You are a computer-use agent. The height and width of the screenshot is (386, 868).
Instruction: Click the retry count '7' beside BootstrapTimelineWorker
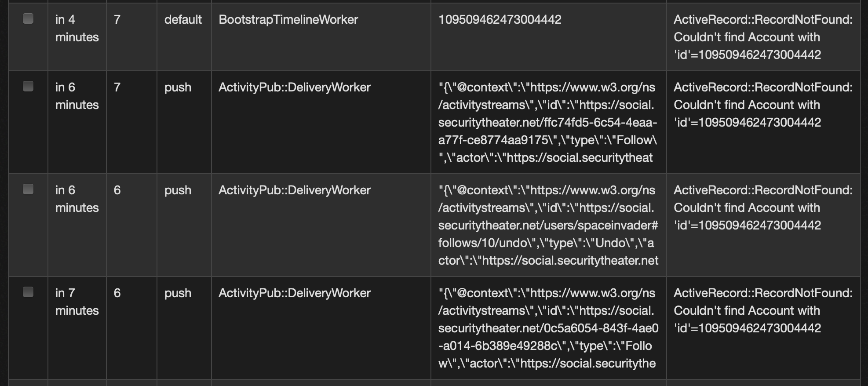[117, 19]
